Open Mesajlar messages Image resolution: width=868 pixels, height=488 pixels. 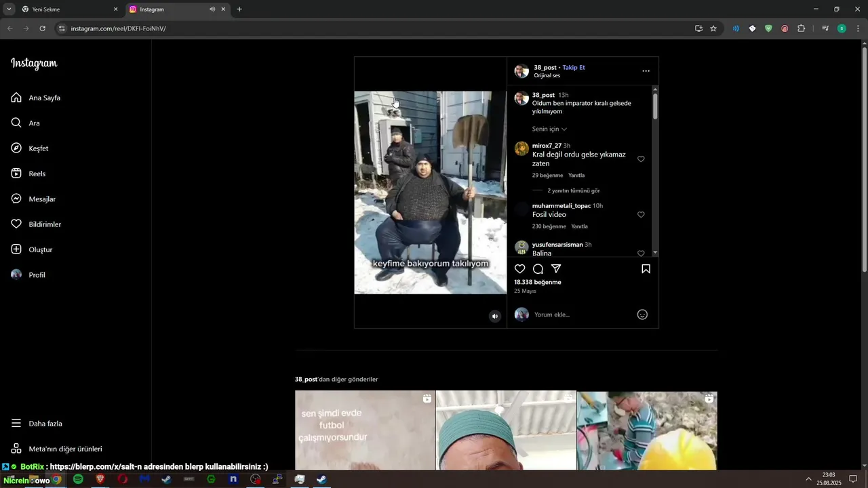[33, 199]
